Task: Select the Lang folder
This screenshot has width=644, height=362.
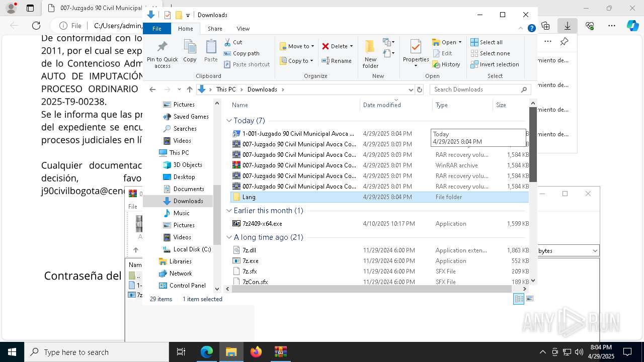Action: [x=379, y=197]
